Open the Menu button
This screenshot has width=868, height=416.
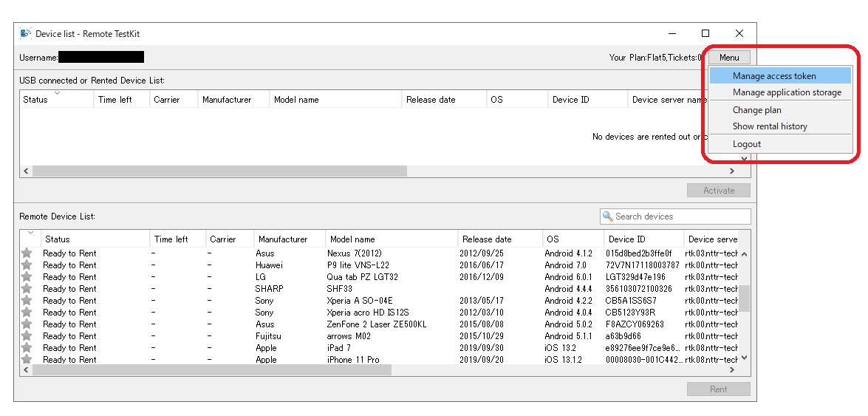729,57
